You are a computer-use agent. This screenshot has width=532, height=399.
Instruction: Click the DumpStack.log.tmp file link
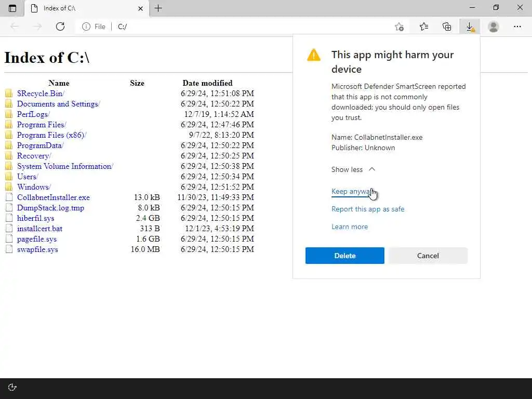pyautogui.click(x=50, y=208)
